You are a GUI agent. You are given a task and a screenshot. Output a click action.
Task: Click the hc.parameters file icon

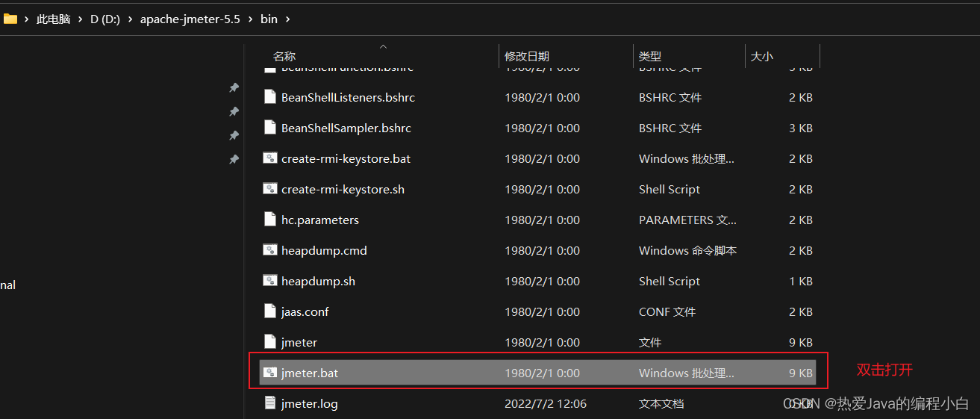pyautogui.click(x=270, y=220)
